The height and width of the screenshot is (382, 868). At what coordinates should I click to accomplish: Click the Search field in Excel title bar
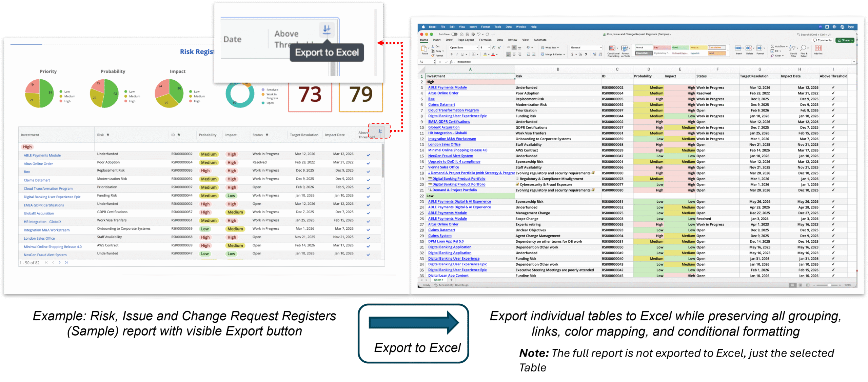813,34
